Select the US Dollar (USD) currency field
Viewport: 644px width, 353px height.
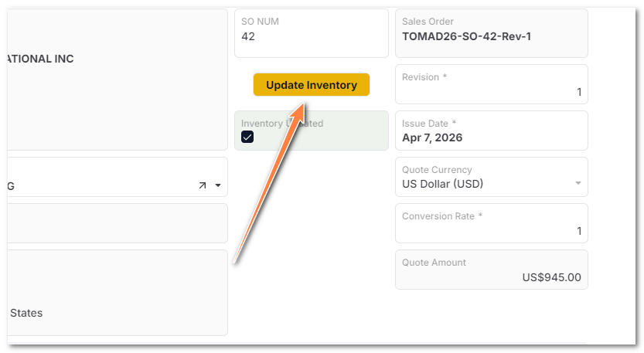[x=492, y=177]
